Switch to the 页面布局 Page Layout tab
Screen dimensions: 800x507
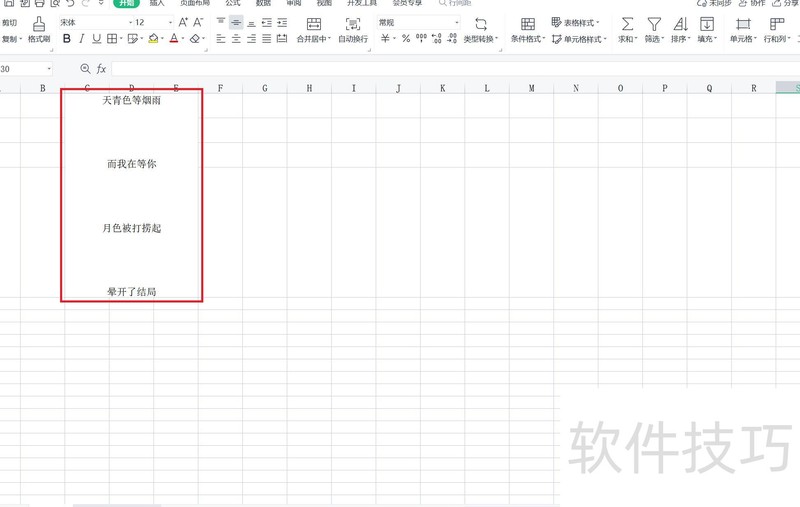(x=195, y=3)
